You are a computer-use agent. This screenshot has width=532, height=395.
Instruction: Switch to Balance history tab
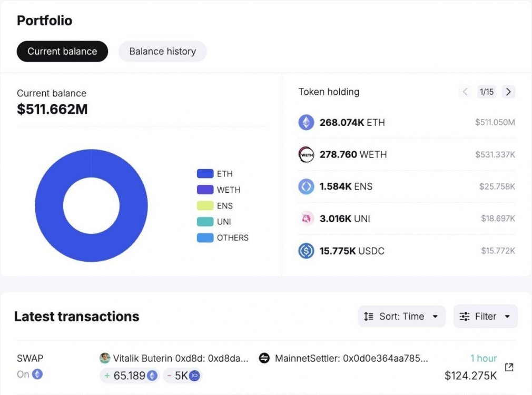pos(162,52)
